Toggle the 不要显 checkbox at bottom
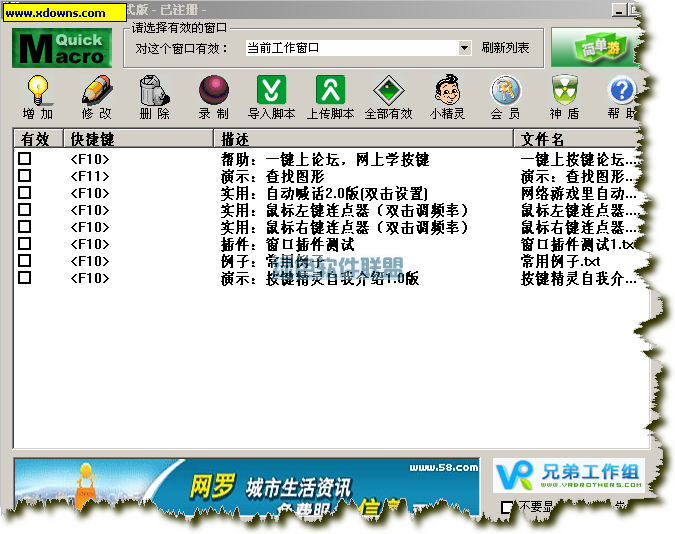 click(507, 507)
